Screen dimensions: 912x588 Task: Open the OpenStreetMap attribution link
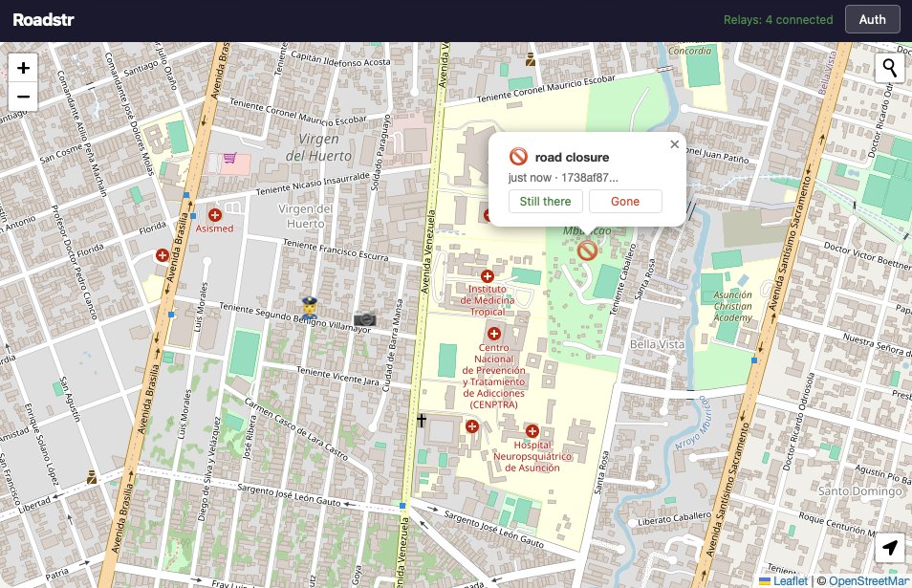pos(870,580)
